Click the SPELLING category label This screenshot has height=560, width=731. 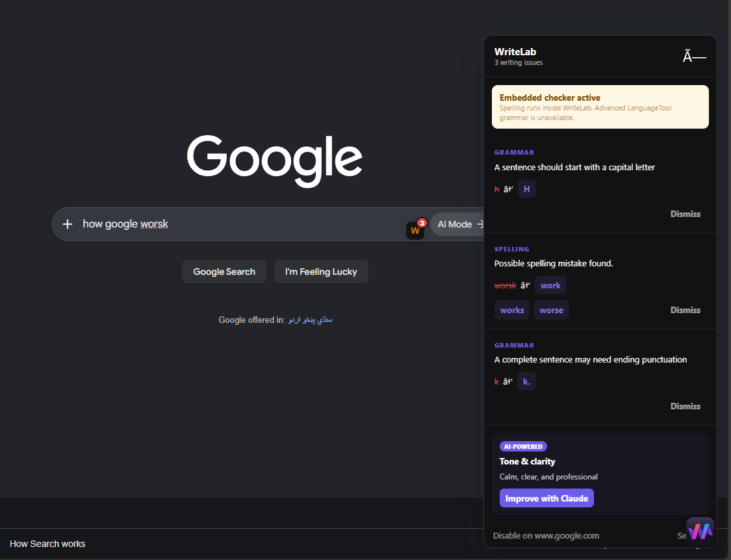point(512,249)
